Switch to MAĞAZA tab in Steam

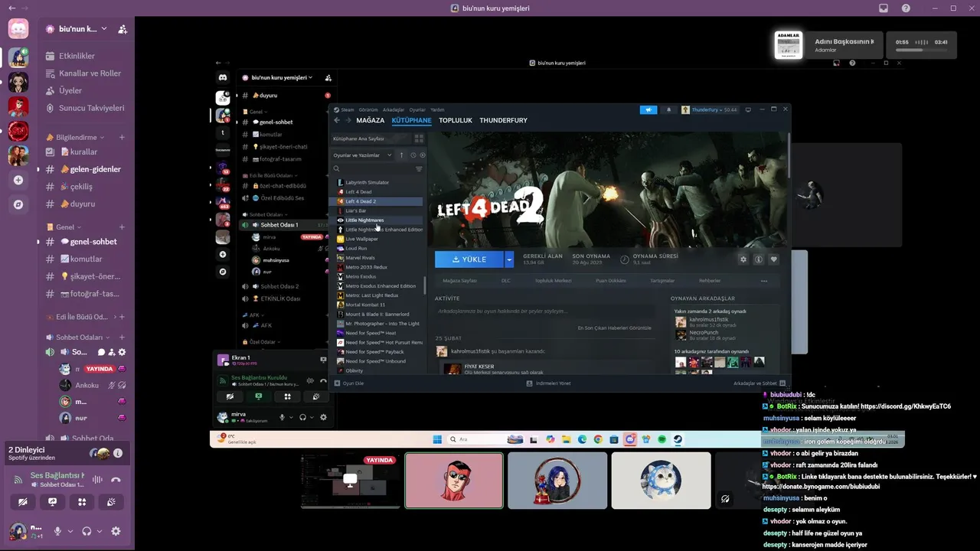tap(371, 121)
